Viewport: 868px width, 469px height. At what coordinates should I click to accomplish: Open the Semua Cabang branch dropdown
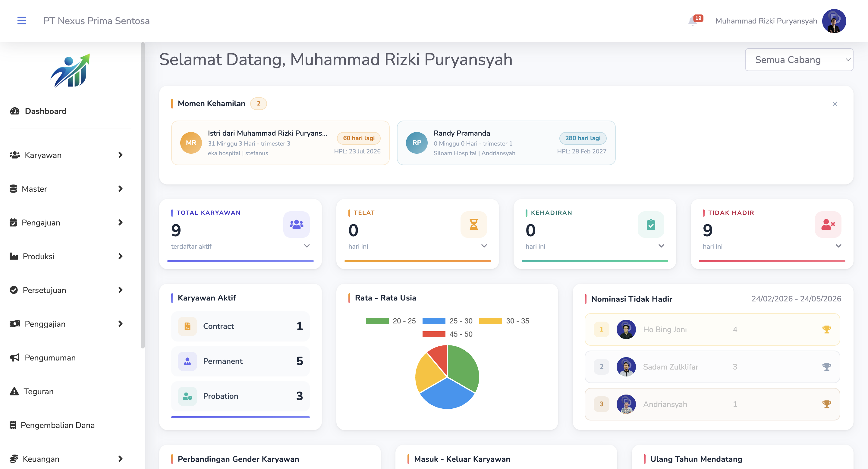point(799,60)
